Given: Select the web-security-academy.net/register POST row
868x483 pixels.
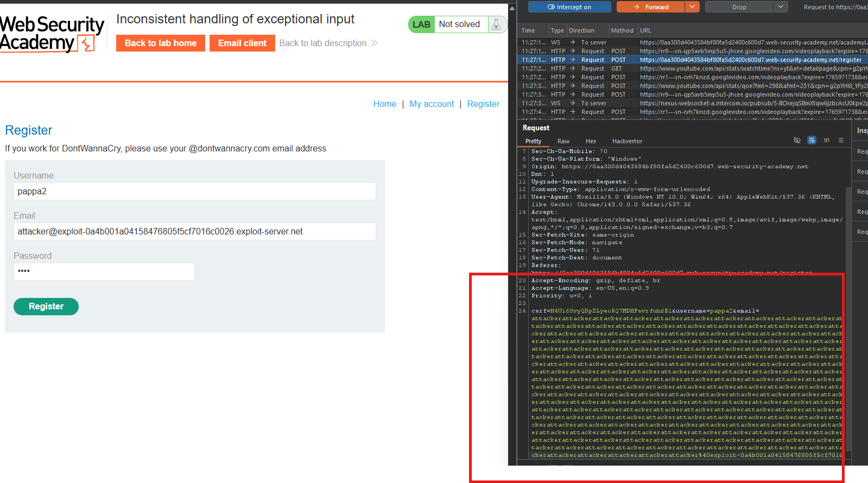Looking at the screenshot, I should pos(693,60).
